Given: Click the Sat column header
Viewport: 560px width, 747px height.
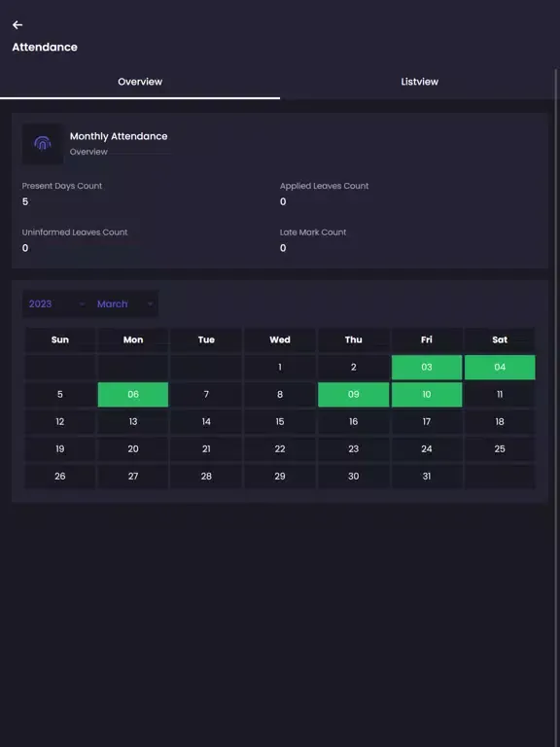Looking at the screenshot, I should 500,339.
